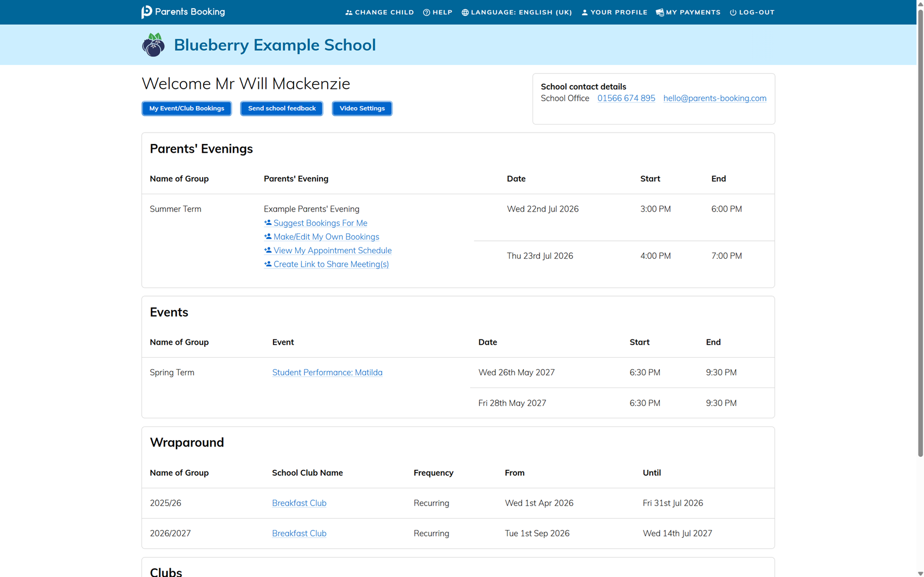
Task: Click the Parents Booking logo icon
Action: point(147,12)
